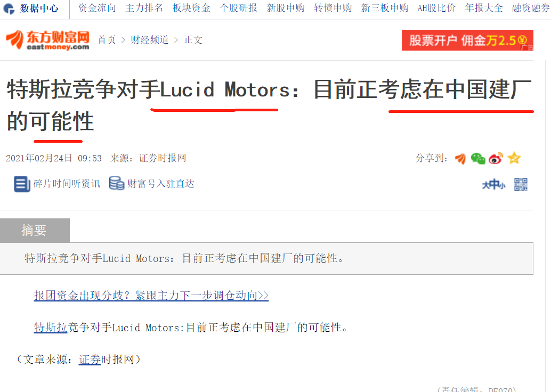Click the 碎片时间听资讯 document icon
Image resolution: width=551 pixels, height=392 pixels.
pyautogui.click(x=22, y=184)
